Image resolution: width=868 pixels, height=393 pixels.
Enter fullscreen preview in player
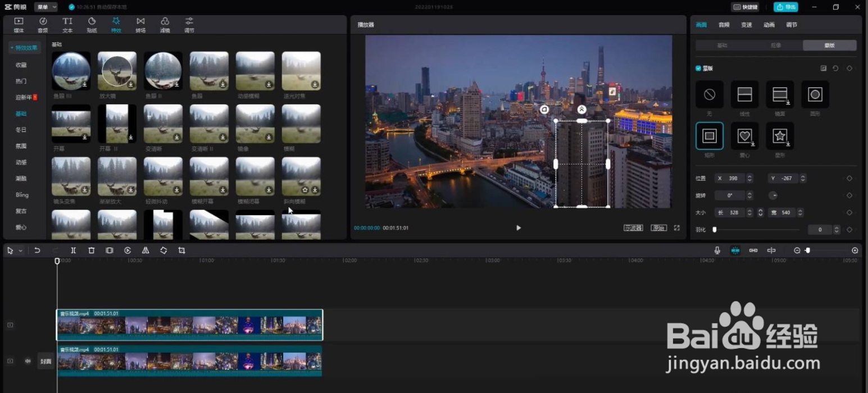[x=676, y=228]
